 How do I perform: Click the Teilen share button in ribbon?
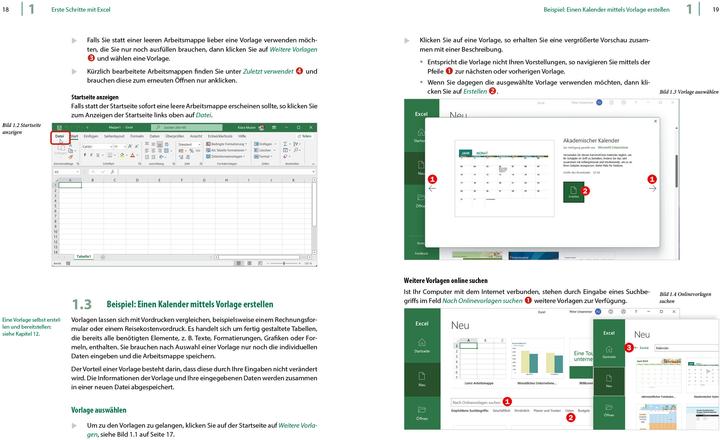click(304, 136)
